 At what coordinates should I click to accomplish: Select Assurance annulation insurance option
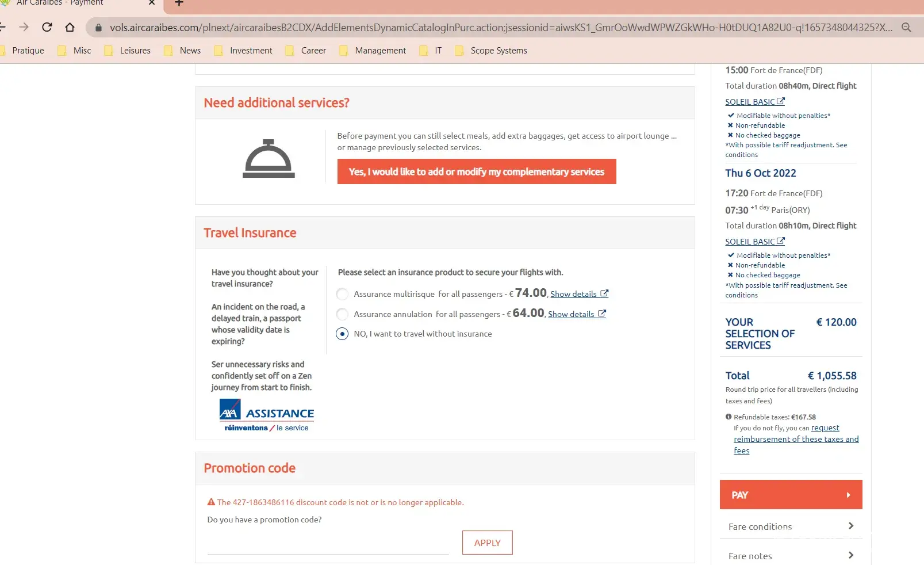pyautogui.click(x=342, y=314)
